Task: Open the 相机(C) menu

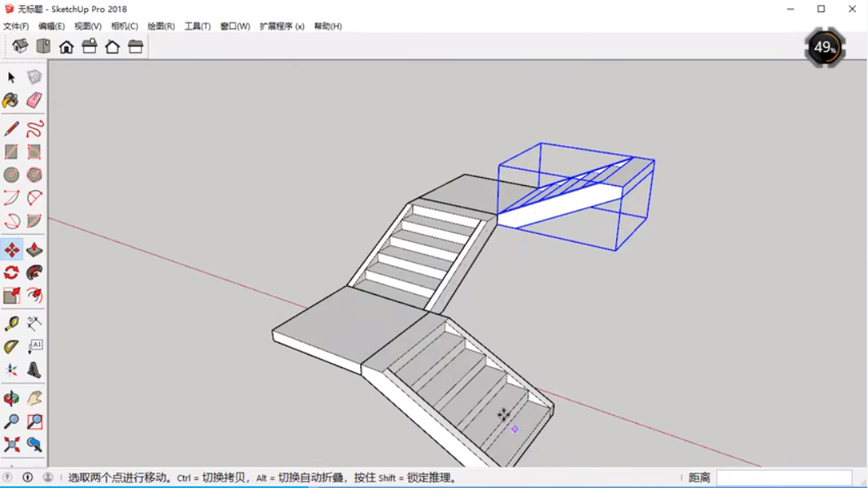Action: tap(124, 26)
